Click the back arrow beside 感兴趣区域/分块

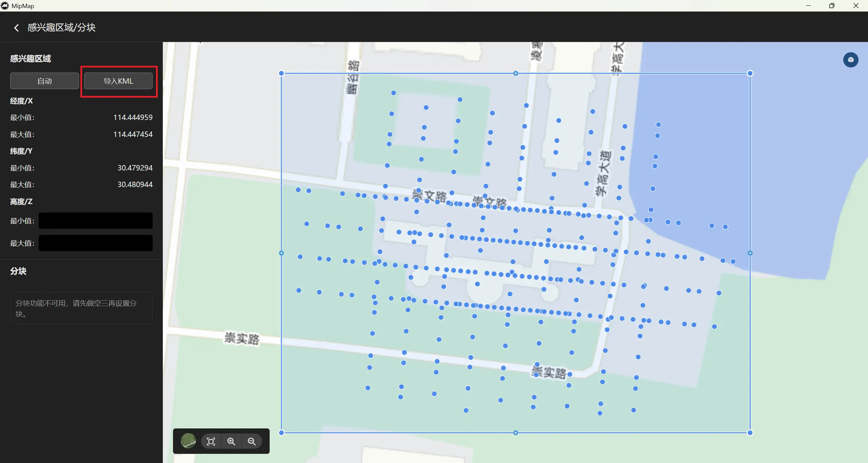(x=16, y=28)
